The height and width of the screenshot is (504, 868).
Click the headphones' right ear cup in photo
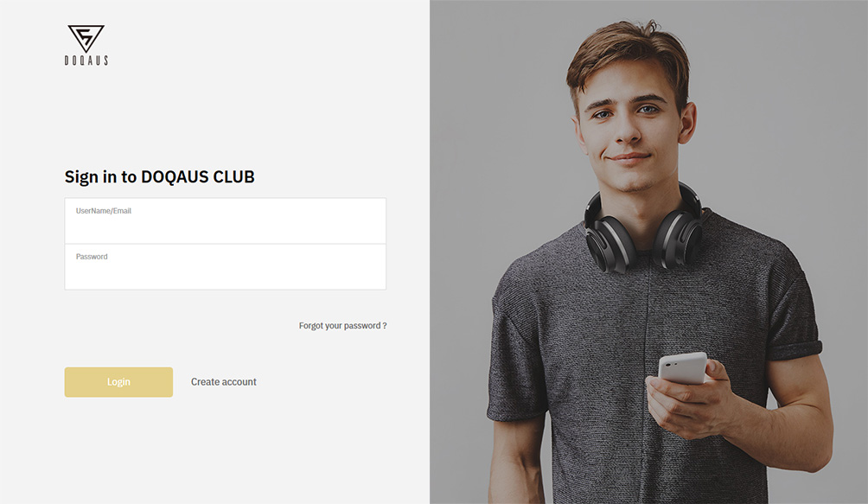[678, 239]
